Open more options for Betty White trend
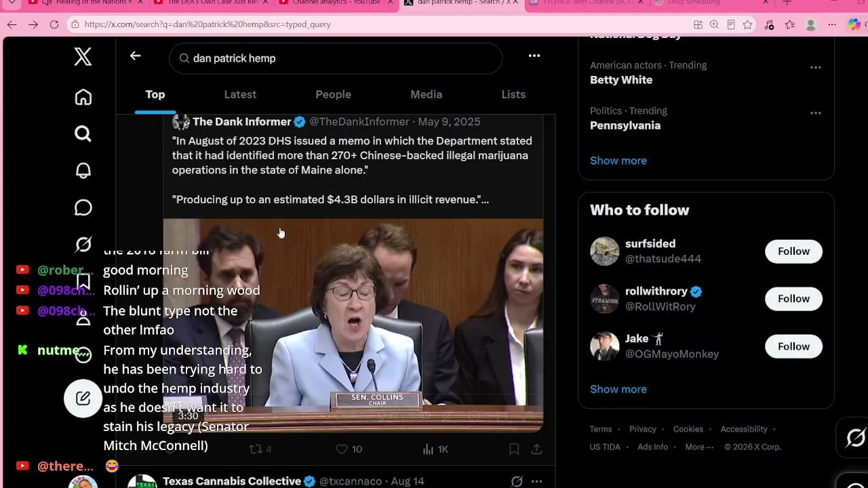868x488 pixels. (816, 67)
